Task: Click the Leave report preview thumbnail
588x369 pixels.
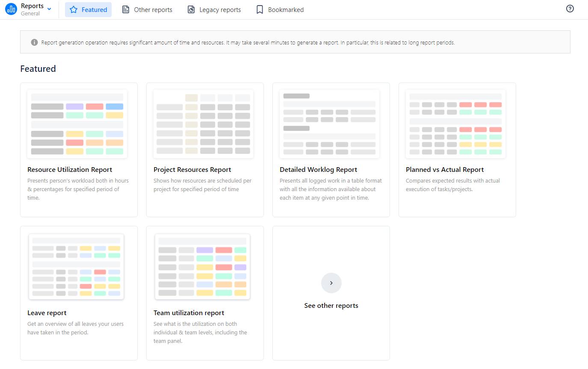Action: (76, 266)
